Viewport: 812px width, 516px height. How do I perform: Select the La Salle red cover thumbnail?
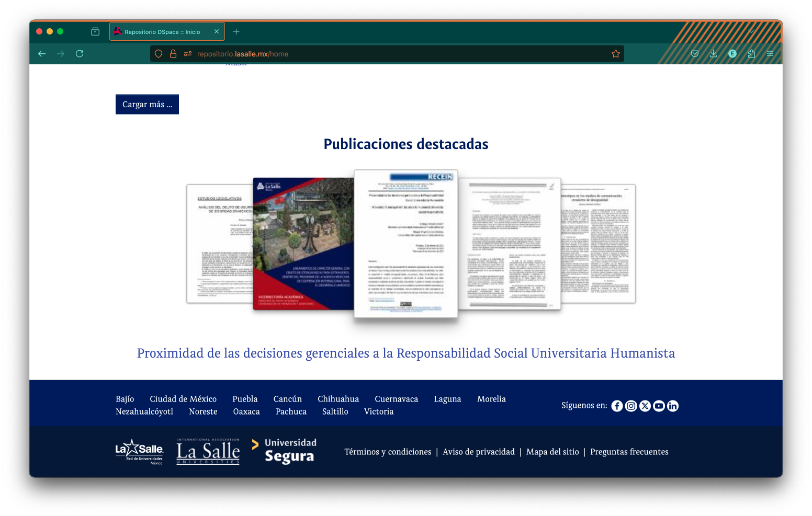point(302,244)
